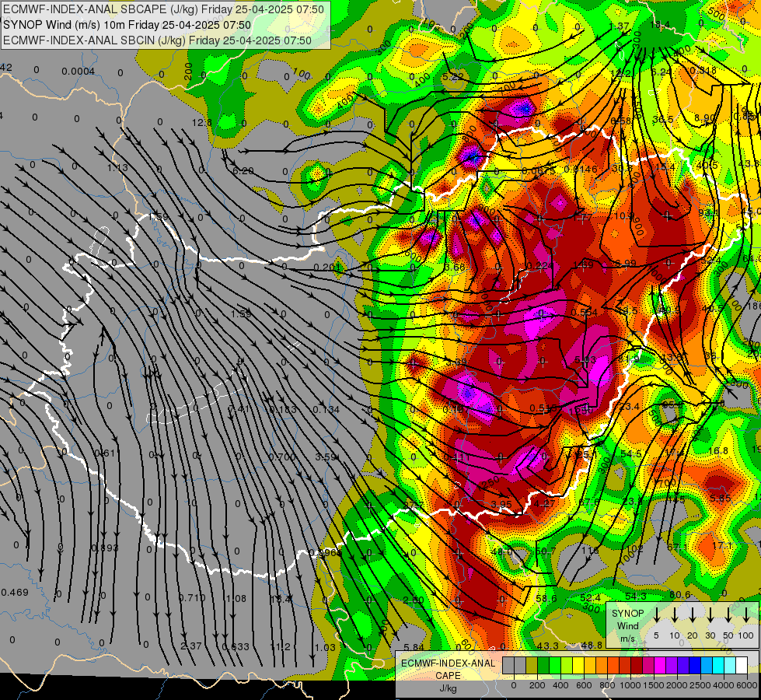Image resolution: width=761 pixels, height=700 pixels.
Task: Select the bright magenta CAPE legend swatch
Action: coord(660,666)
